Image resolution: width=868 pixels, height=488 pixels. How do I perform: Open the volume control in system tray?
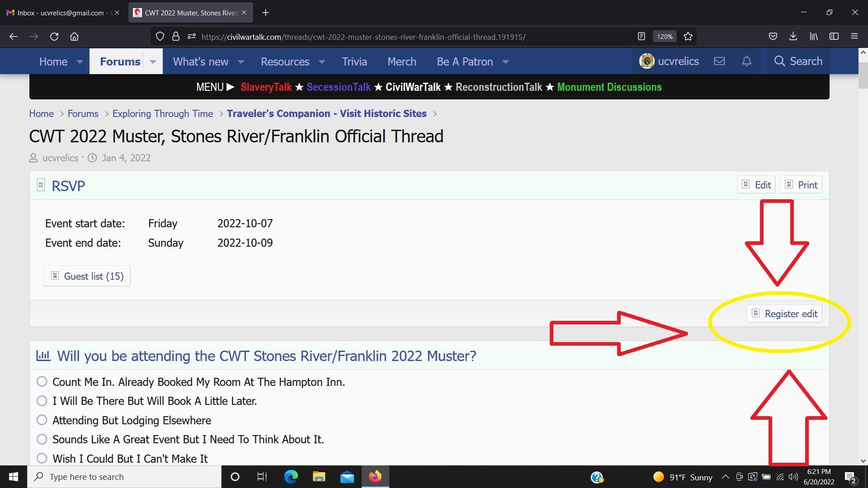pyautogui.click(x=793, y=477)
